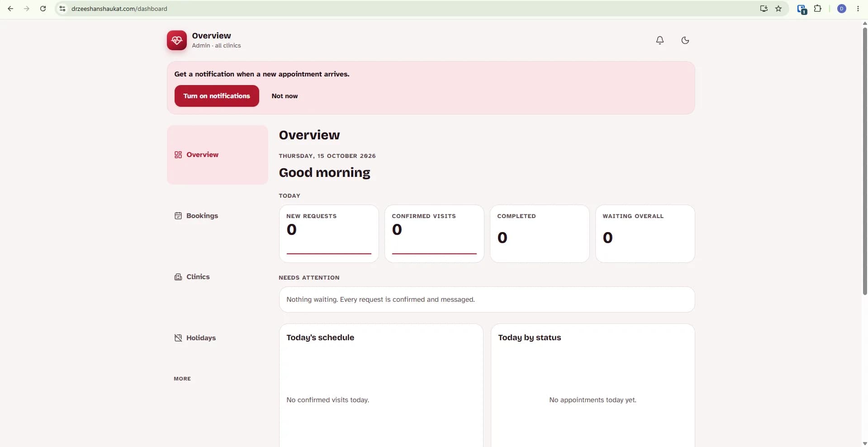
Task: Select the Overview grid icon in sidebar
Action: pos(178,155)
